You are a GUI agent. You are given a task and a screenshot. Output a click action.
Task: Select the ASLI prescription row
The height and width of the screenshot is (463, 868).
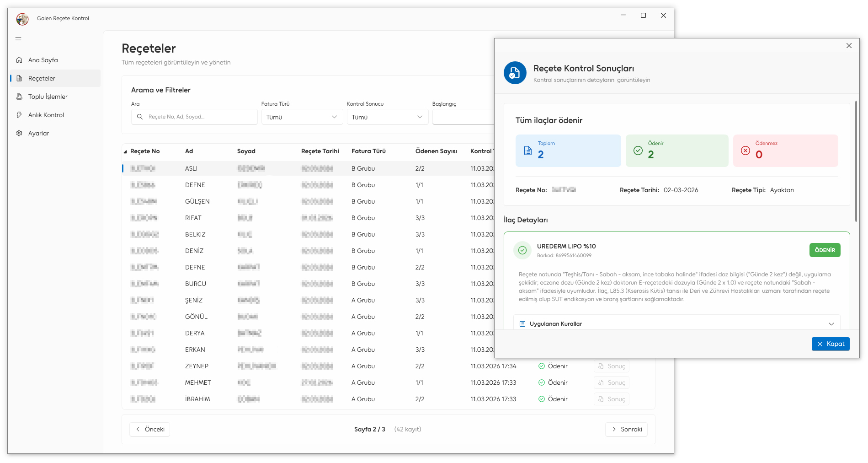(x=309, y=168)
